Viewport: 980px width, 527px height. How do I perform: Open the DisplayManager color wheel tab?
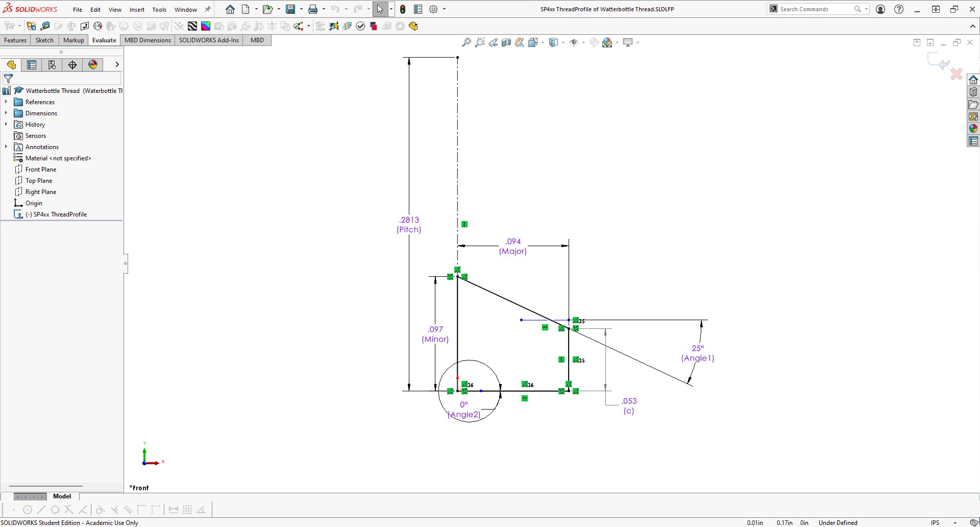coord(93,65)
